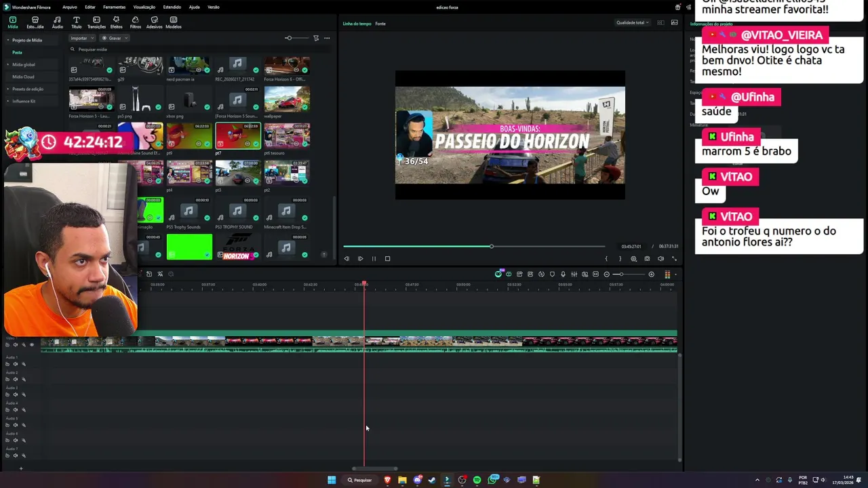Expand the Mídia global item
868x488 pixels.
(x=8, y=64)
